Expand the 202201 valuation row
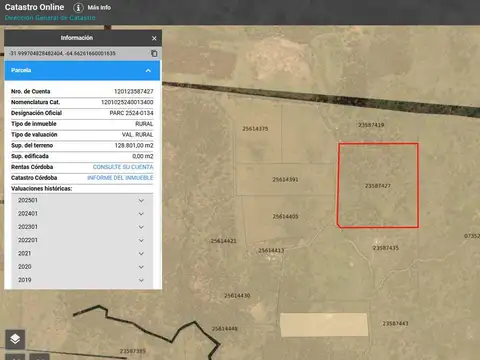 pyautogui.click(x=82, y=240)
